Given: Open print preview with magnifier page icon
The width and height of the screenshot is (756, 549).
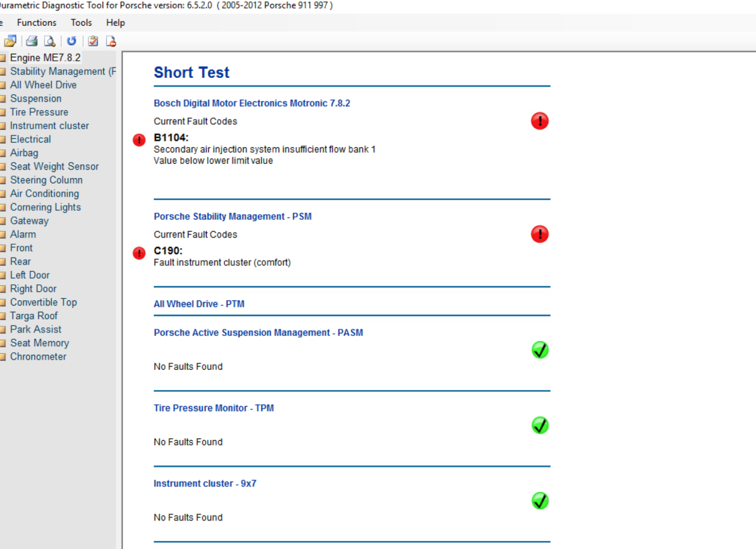Looking at the screenshot, I should click(x=50, y=41).
